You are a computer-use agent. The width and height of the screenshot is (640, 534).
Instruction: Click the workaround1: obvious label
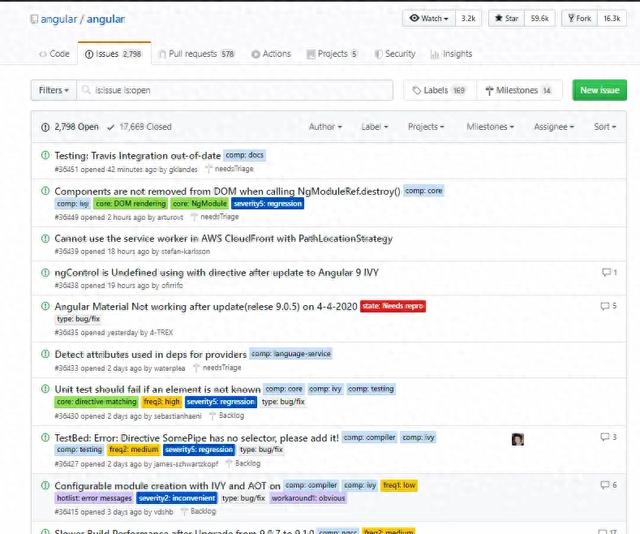(308, 498)
